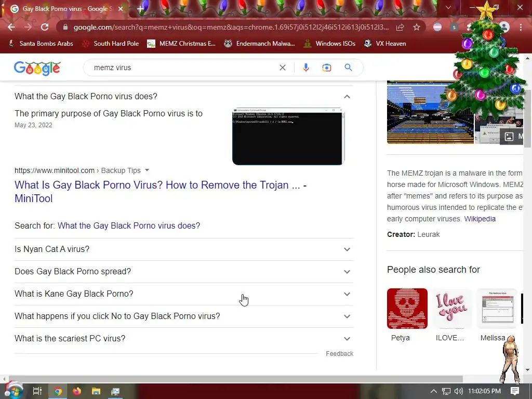Viewport: 532px width, 399px height.
Task: Open the command prompt thumbnail in the answer
Action: pos(288,137)
